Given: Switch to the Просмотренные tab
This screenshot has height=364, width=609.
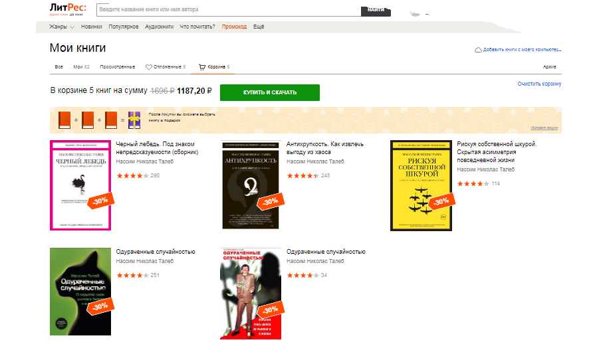Looking at the screenshot, I should pos(118,67).
